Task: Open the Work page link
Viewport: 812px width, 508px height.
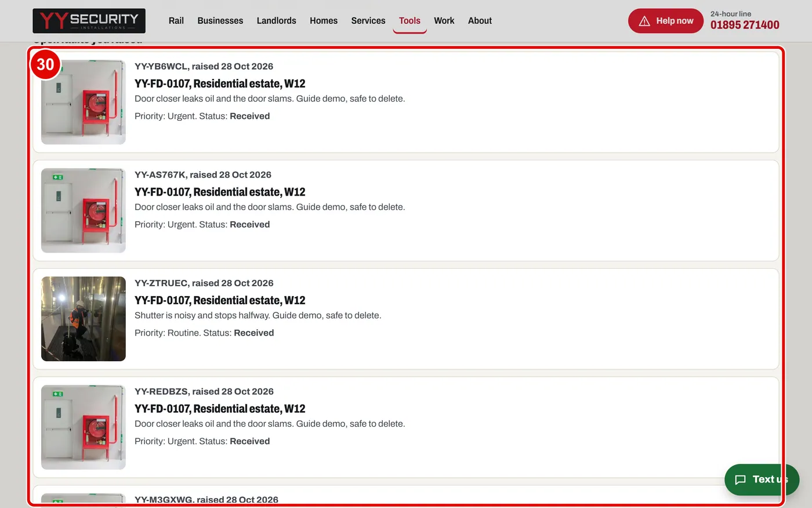Action: tap(444, 21)
